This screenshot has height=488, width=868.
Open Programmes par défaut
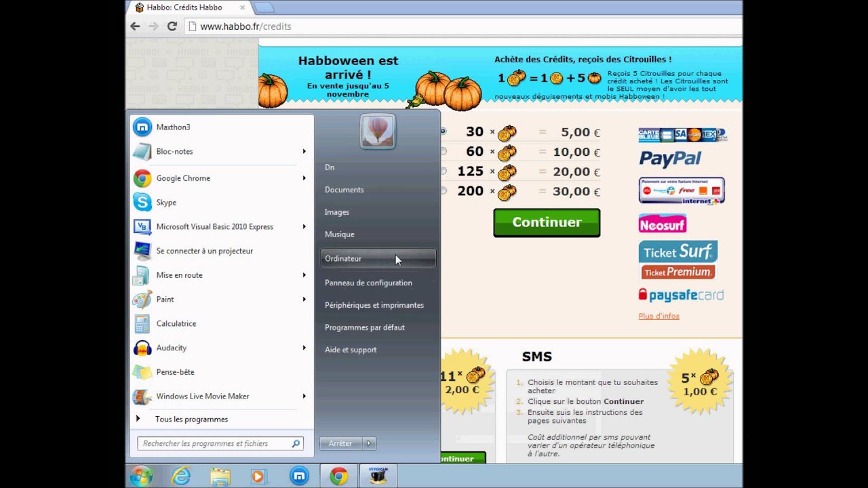(378, 327)
